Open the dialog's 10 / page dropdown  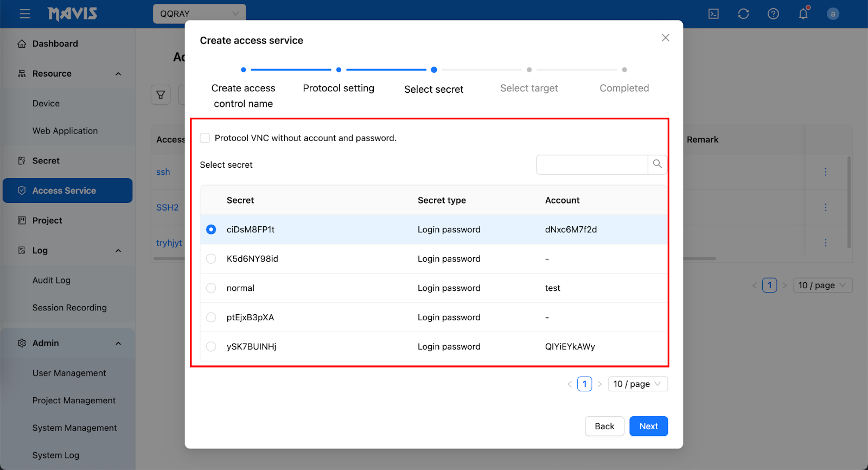pos(637,384)
